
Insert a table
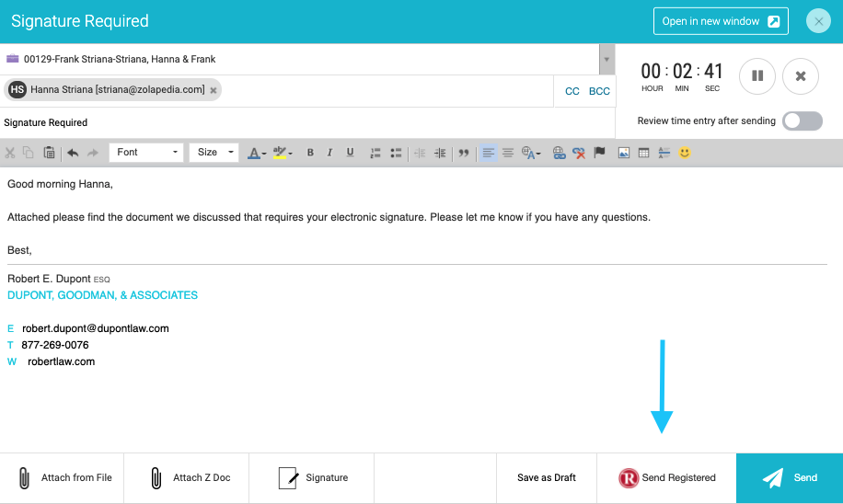[x=643, y=154]
